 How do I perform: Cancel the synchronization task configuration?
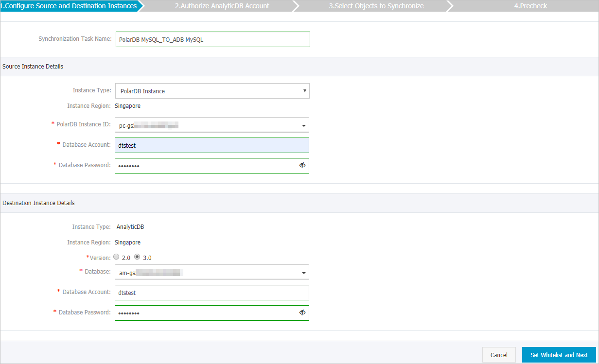click(x=499, y=355)
